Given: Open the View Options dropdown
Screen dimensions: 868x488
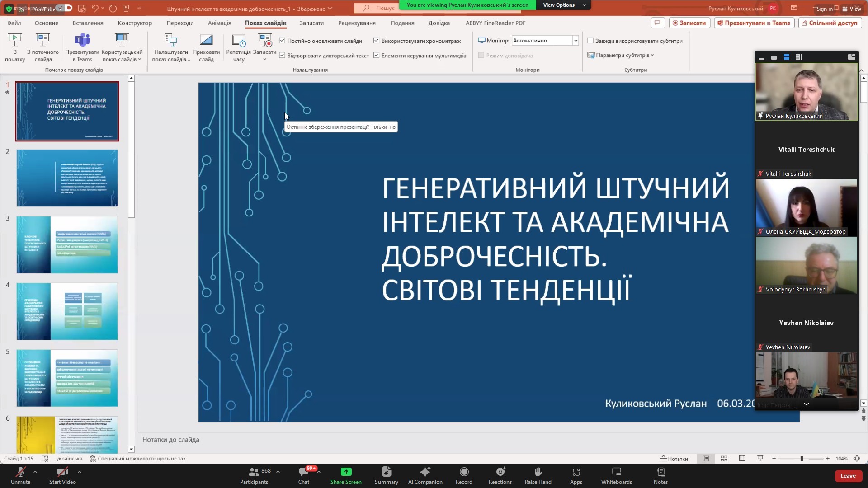Looking at the screenshot, I should 564,5.
